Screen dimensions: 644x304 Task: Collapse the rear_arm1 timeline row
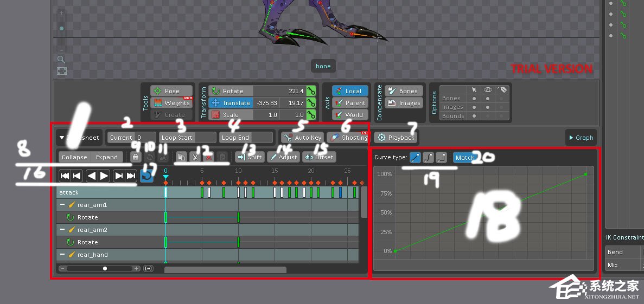click(62, 205)
